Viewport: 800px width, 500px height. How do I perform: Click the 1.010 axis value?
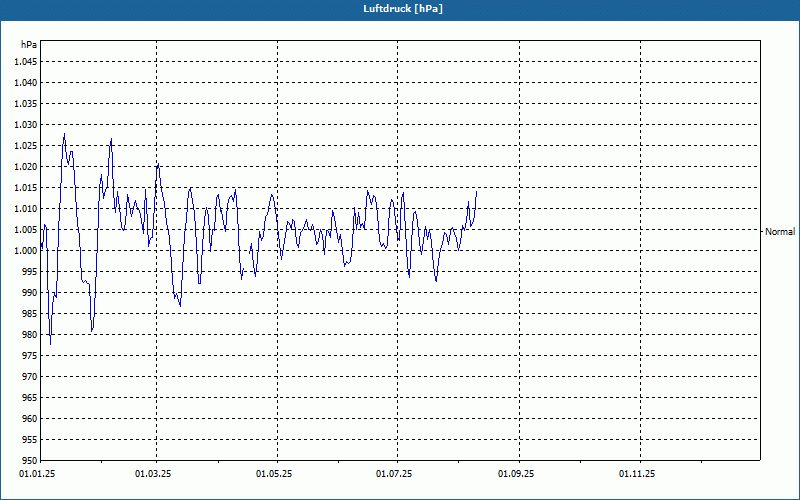click(x=26, y=209)
